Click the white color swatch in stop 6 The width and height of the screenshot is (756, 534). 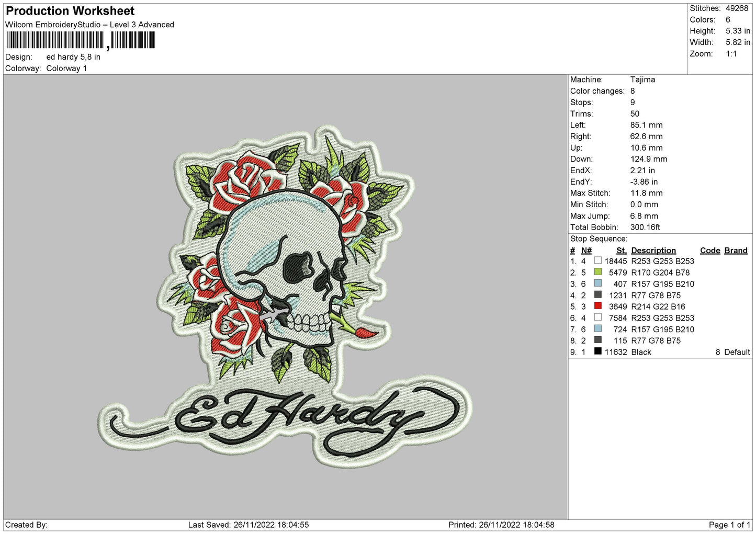(x=597, y=317)
